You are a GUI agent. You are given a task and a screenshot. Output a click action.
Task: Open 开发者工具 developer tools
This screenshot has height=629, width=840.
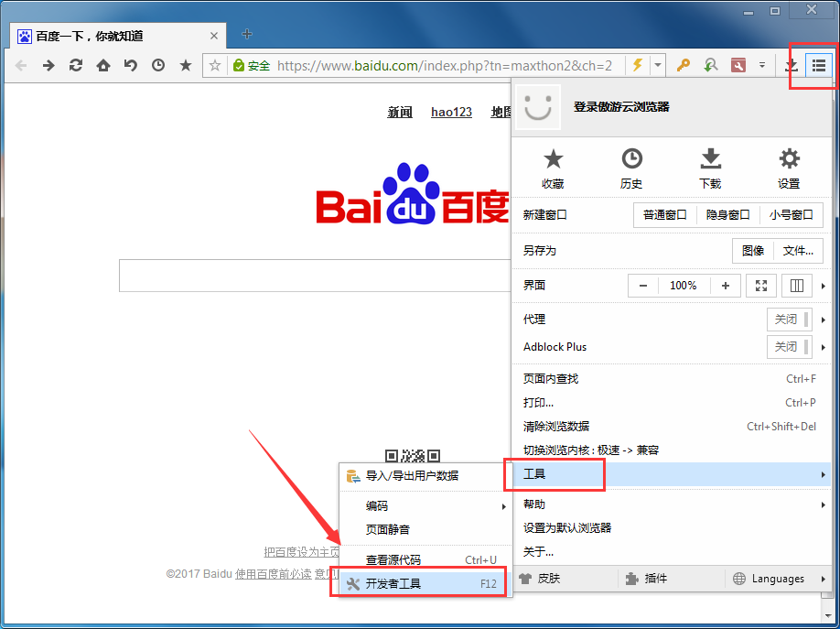[x=425, y=584]
